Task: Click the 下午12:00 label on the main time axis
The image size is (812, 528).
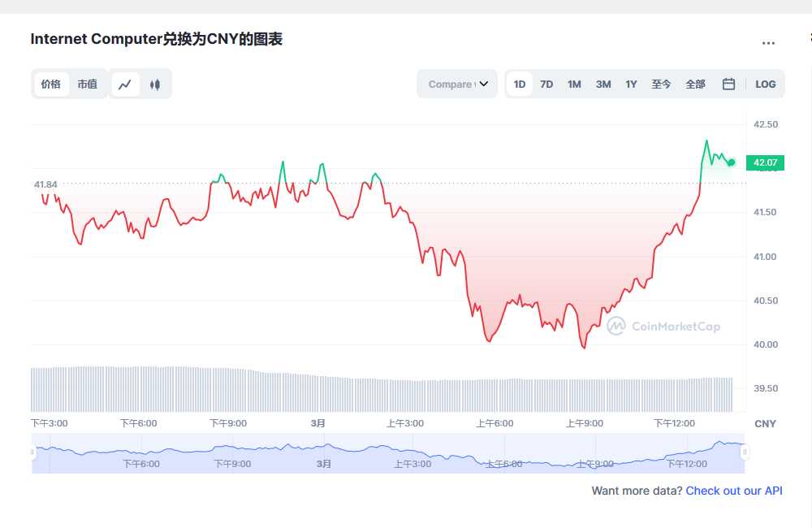Action: [x=674, y=423]
